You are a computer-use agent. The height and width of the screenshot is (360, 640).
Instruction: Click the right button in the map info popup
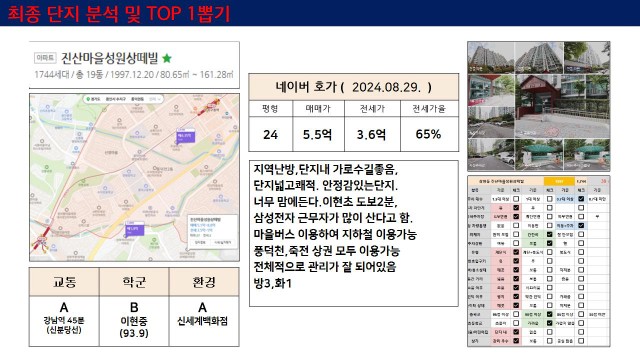[223, 242]
